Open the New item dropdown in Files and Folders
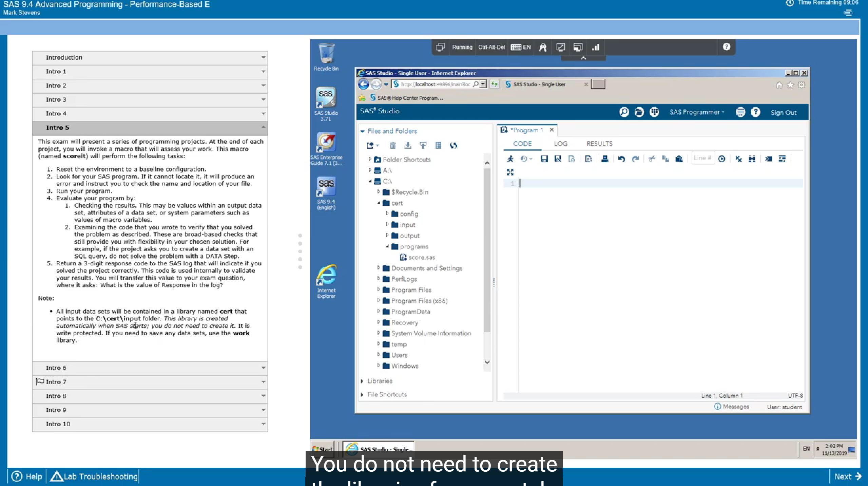868x486 pixels. tap(372, 146)
